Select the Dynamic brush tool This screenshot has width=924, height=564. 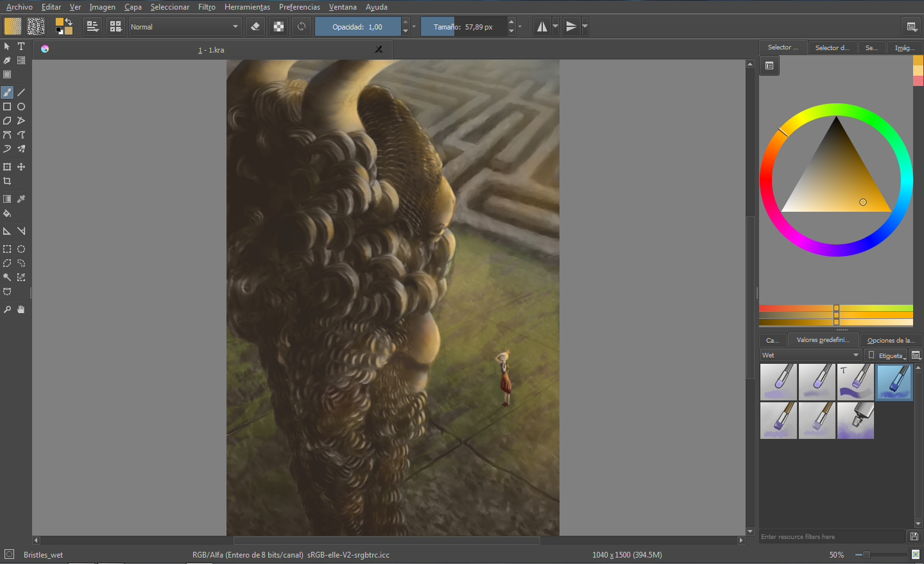(x=7, y=149)
